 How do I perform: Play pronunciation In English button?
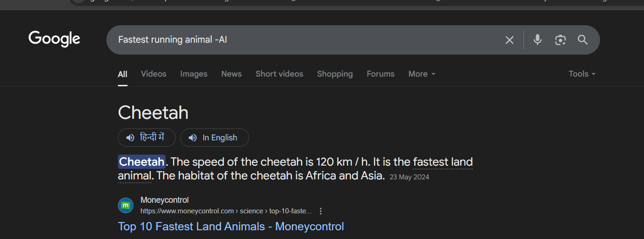click(215, 138)
